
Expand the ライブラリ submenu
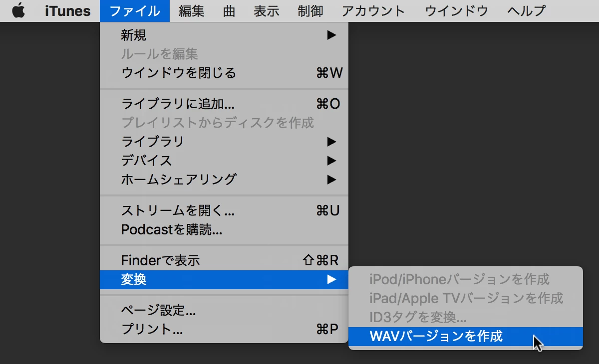224,142
